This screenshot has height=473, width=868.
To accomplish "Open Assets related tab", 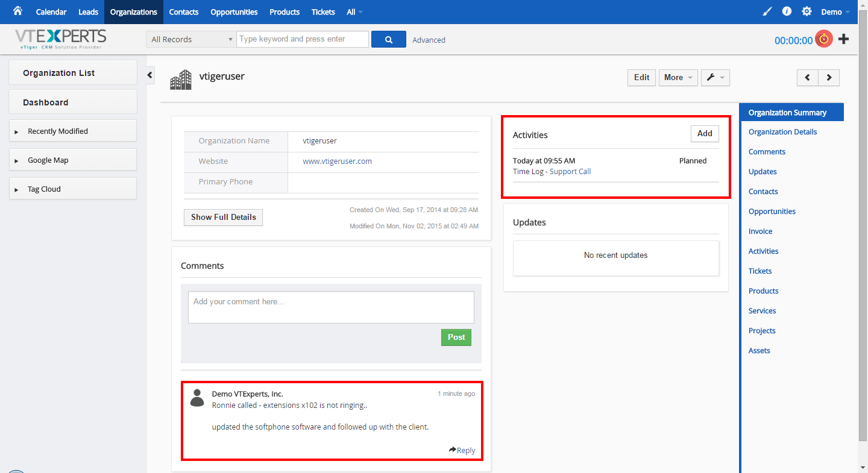I will click(759, 351).
